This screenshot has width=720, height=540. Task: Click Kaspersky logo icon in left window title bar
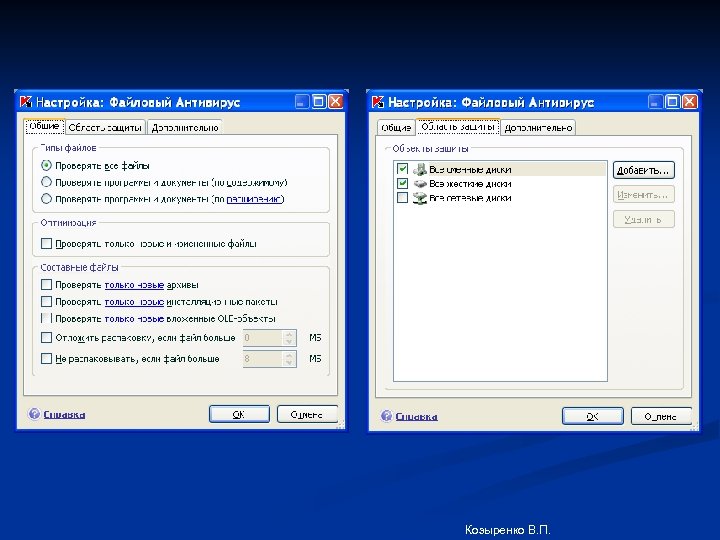(x=26, y=101)
